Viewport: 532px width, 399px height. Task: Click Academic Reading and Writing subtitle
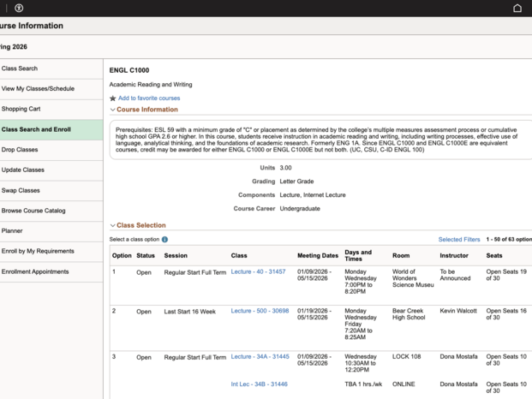pyautogui.click(x=151, y=85)
